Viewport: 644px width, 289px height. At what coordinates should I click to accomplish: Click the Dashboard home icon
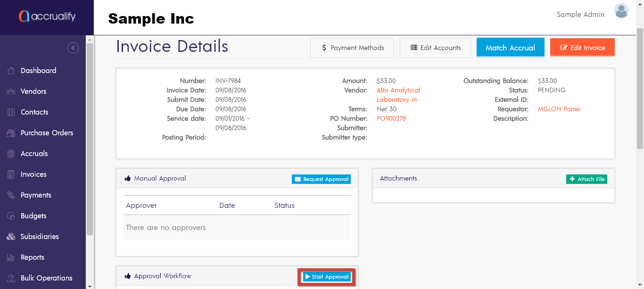11,71
